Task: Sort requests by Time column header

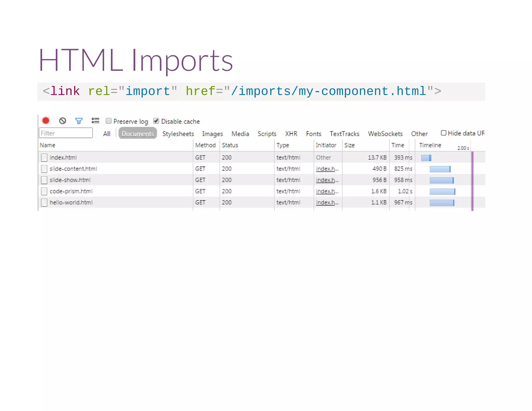Action: (x=398, y=145)
